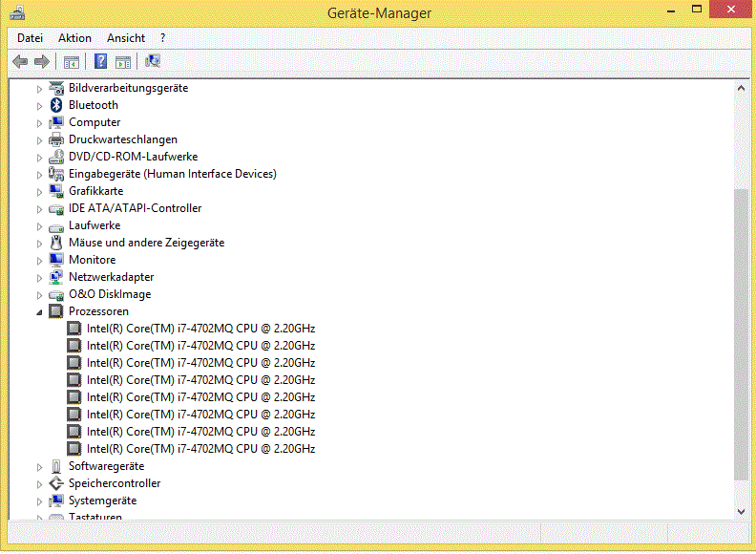Expand the Netzwerkadapter node

39,278
